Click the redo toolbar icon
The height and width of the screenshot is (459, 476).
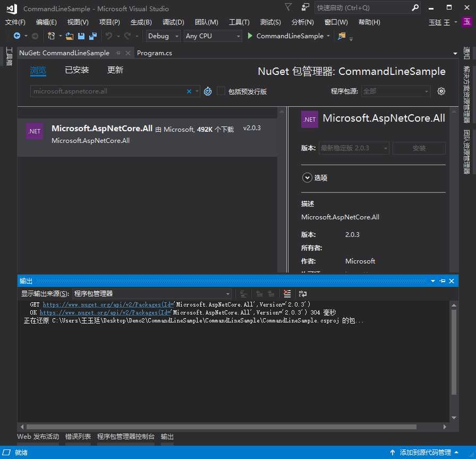pyautogui.click(x=127, y=36)
